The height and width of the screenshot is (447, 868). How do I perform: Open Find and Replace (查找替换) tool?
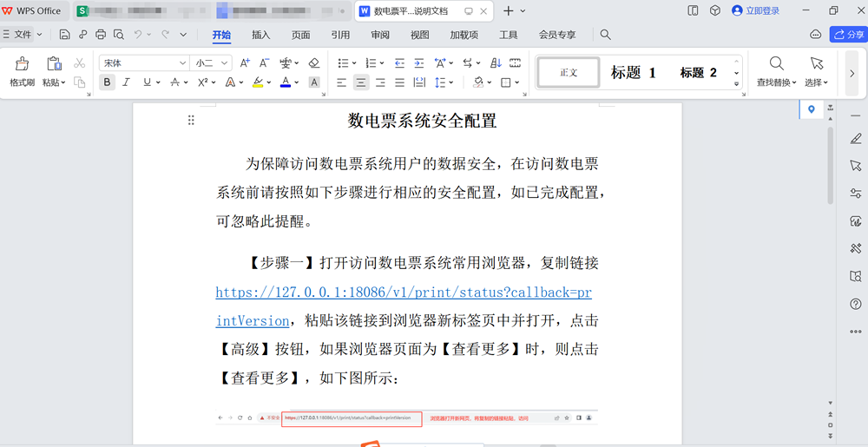pyautogui.click(x=777, y=71)
